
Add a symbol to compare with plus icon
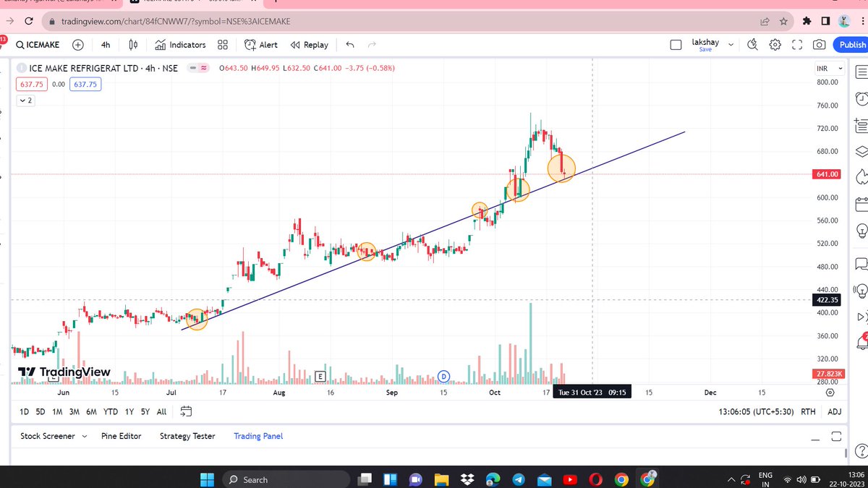(78, 45)
